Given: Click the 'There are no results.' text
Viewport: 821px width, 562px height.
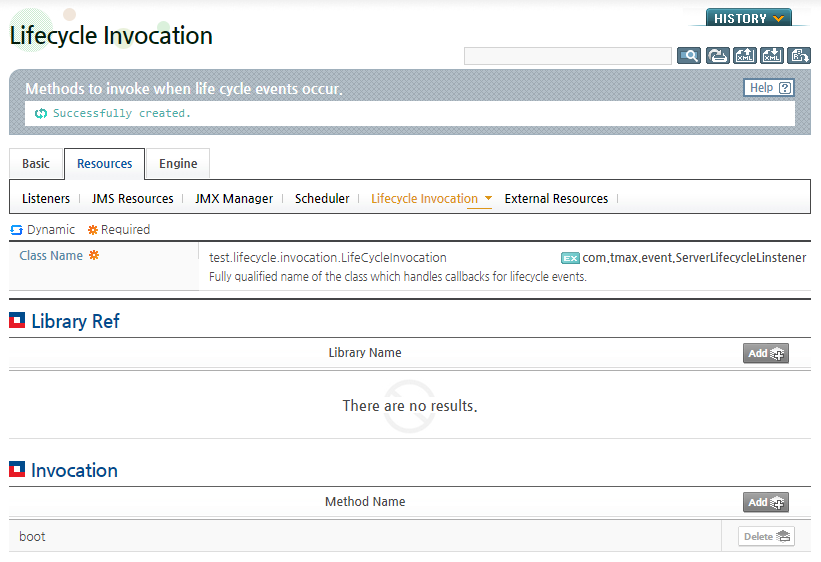Looking at the screenshot, I should (410, 406).
